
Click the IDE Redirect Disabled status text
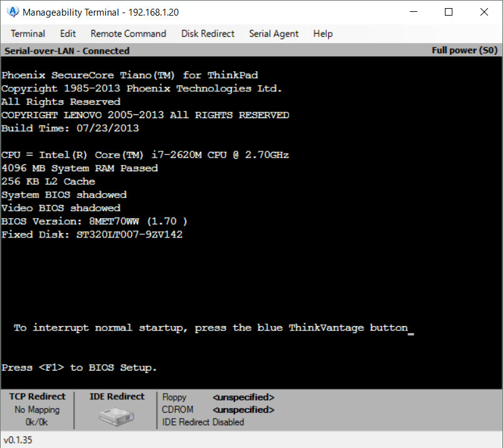(203, 422)
